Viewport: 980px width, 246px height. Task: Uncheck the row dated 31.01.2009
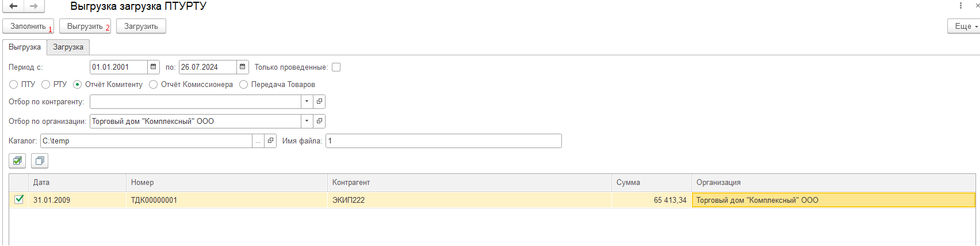(19, 199)
